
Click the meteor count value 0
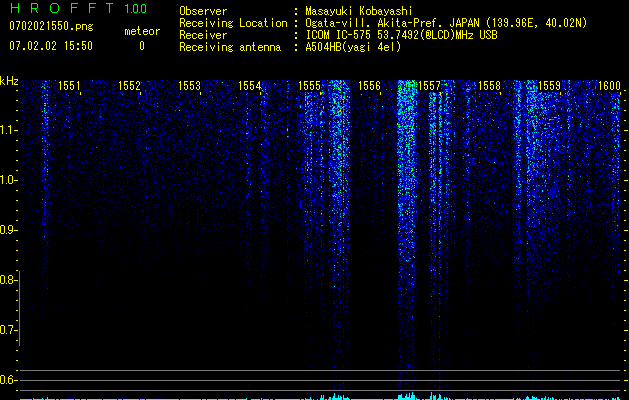[x=142, y=46]
